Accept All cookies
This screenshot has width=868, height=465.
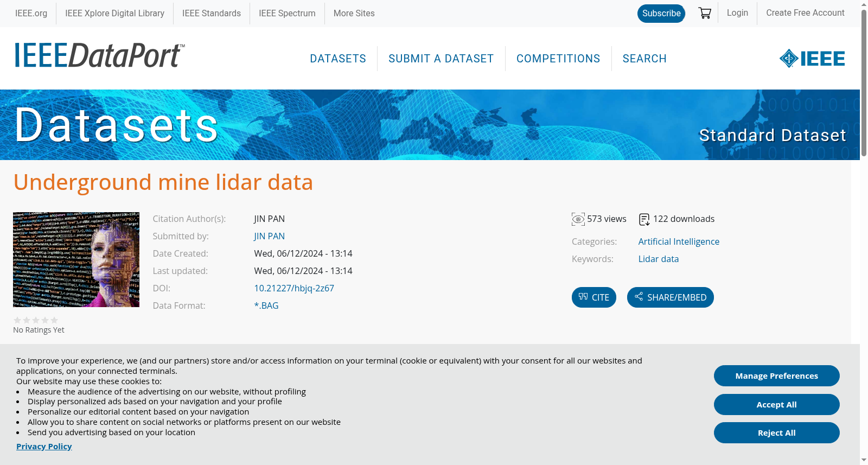pos(777,405)
